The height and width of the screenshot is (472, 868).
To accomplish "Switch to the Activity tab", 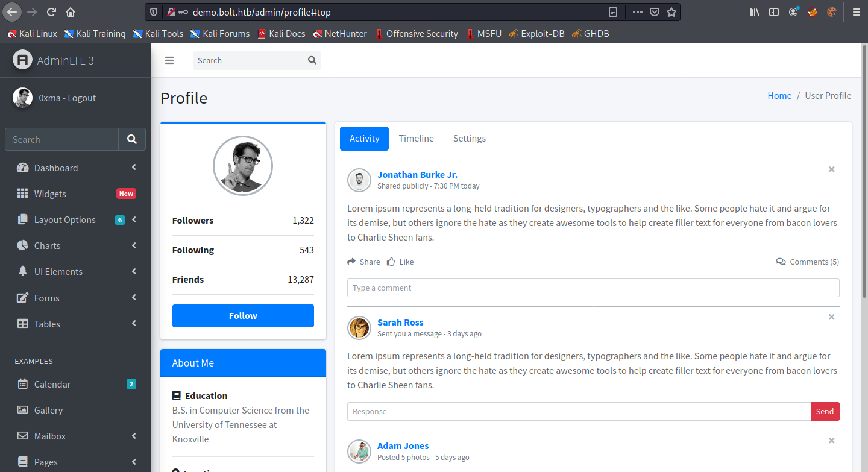I will pos(364,138).
